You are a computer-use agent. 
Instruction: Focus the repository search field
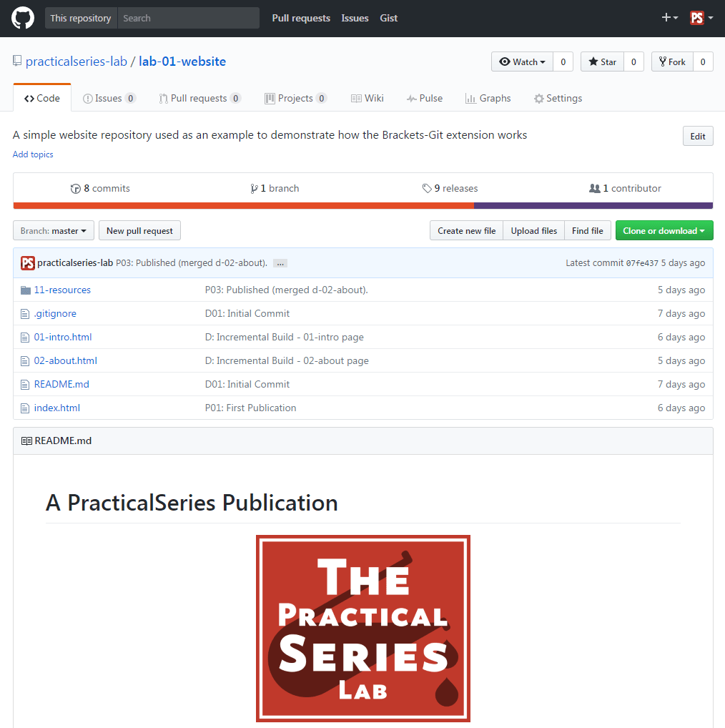point(189,18)
